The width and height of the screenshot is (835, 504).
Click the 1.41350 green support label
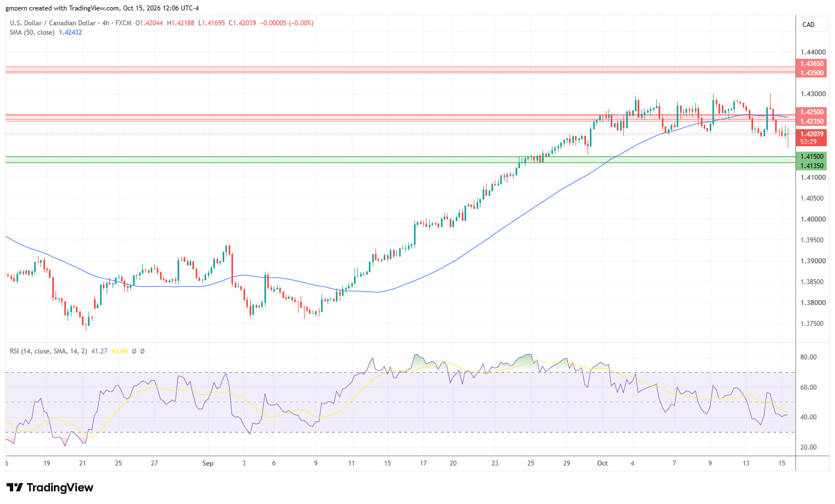811,166
